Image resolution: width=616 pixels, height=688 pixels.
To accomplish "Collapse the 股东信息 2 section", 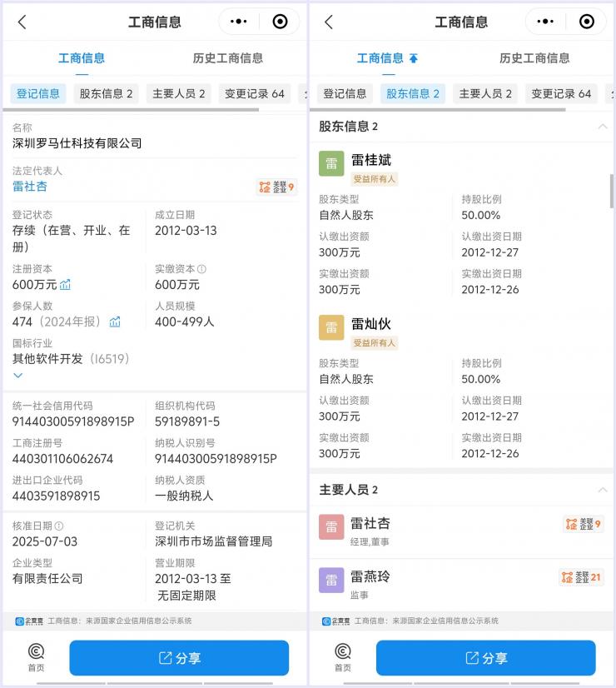I will (x=603, y=127).
